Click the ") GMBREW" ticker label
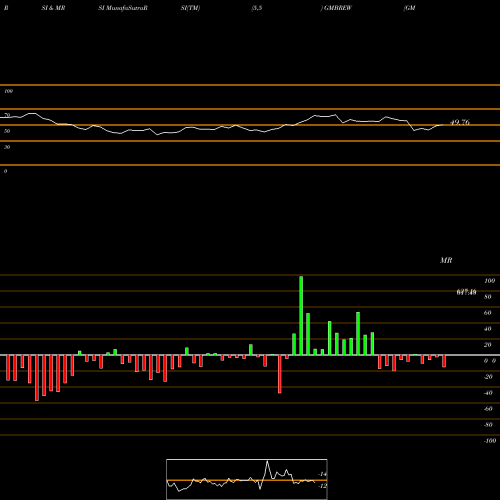This screenshot has height=500, width=500. (x=336, y=8)
